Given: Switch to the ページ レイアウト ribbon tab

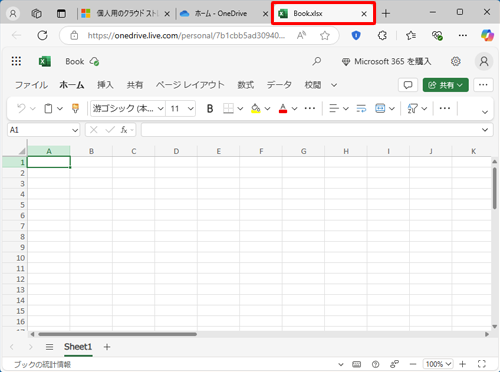Looking at the screenshot, I should coord(190,85).
